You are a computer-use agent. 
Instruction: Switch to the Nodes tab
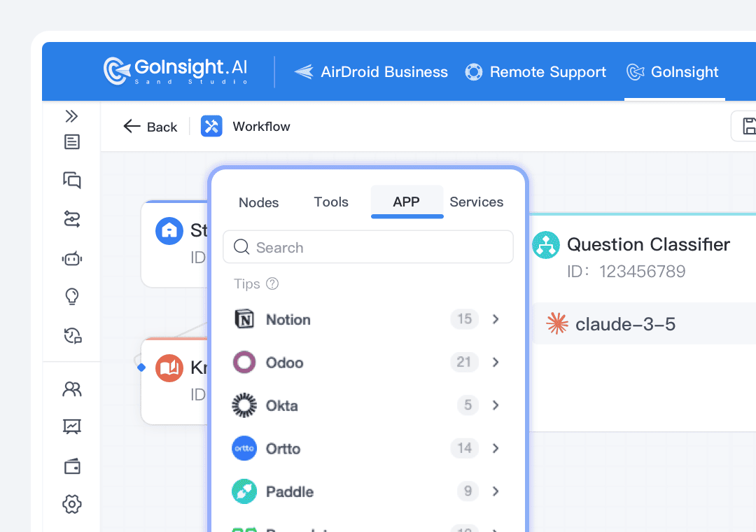click(x=258, y=202)
